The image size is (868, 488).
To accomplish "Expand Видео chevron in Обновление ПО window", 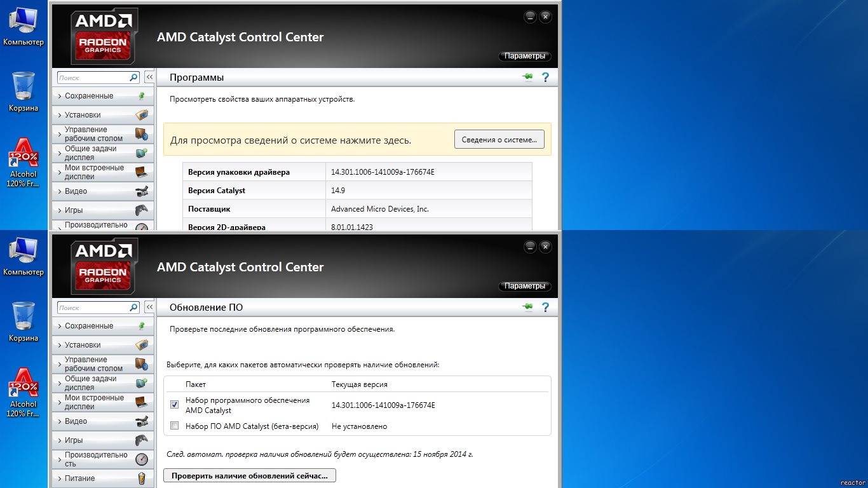I will [x=60, y=421].
